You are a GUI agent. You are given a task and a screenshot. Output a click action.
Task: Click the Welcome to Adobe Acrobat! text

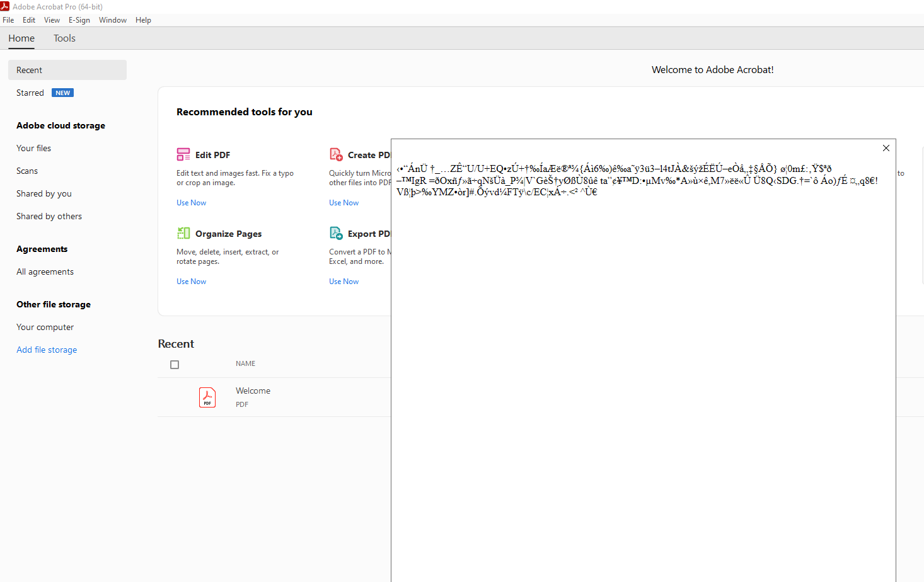(712, 70)
